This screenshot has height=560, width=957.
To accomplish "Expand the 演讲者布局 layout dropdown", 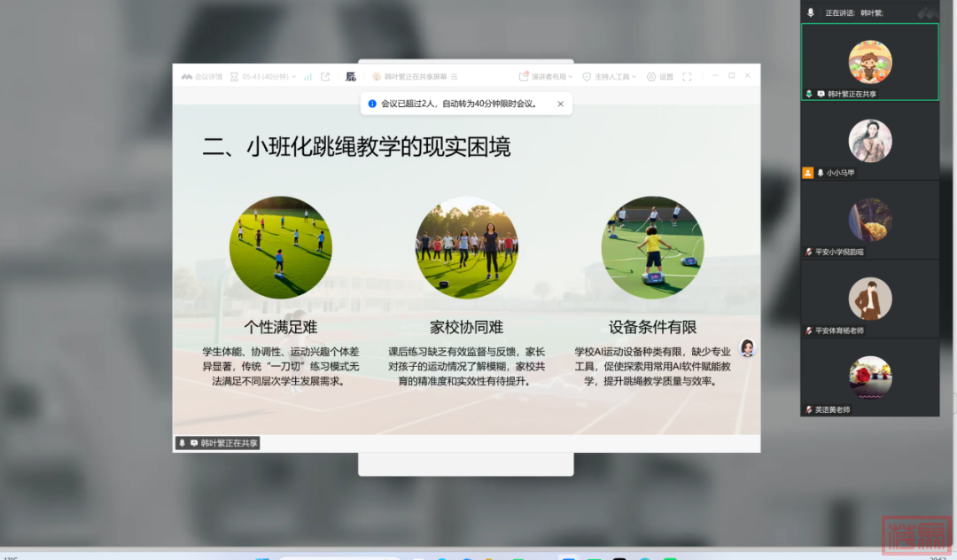I will click(x=546, y=77).
